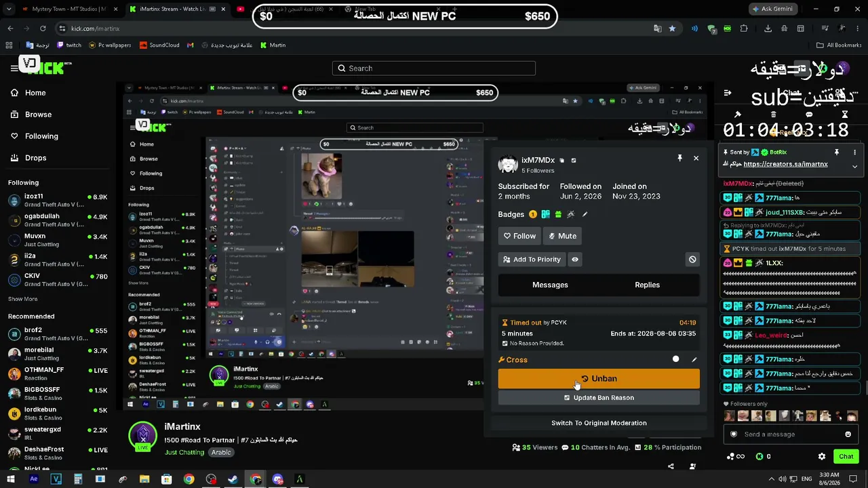Open the twitch bookmark
Viewport: 868px width, 488px height.
pyautogui.click(x=69, y=45)
